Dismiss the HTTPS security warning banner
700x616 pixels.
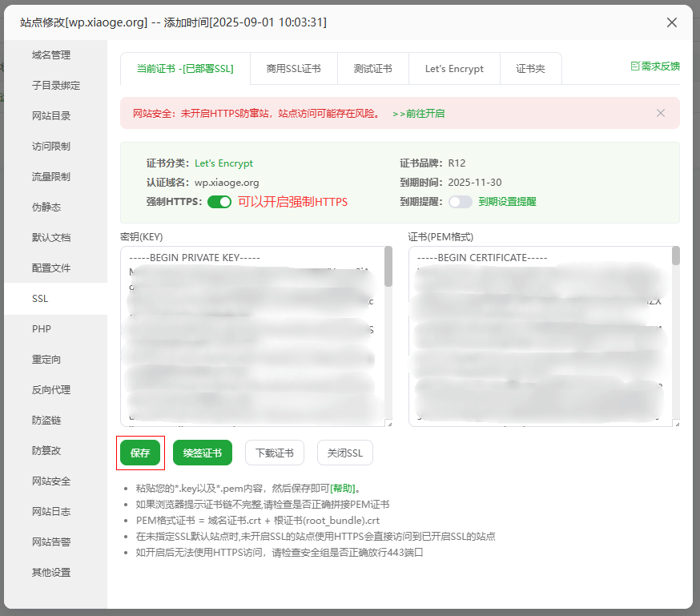pyautogui.click(x=661, y=113)
